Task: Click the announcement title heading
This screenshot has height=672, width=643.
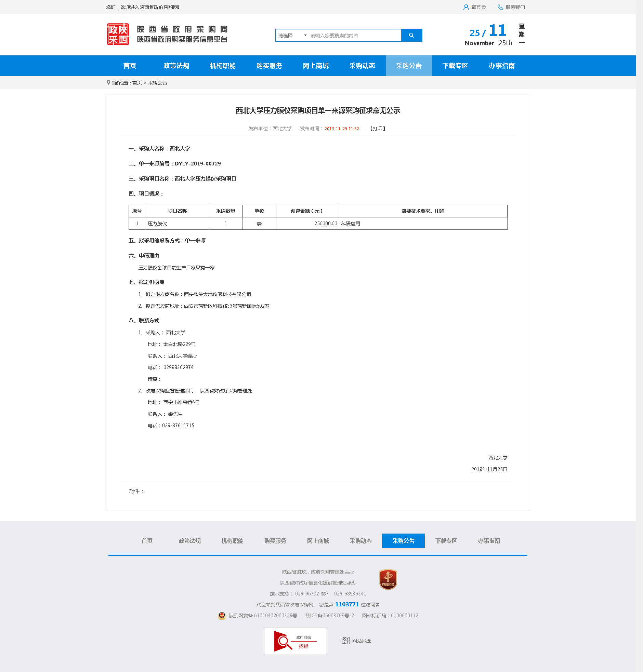Action: (x=318, y=111)
